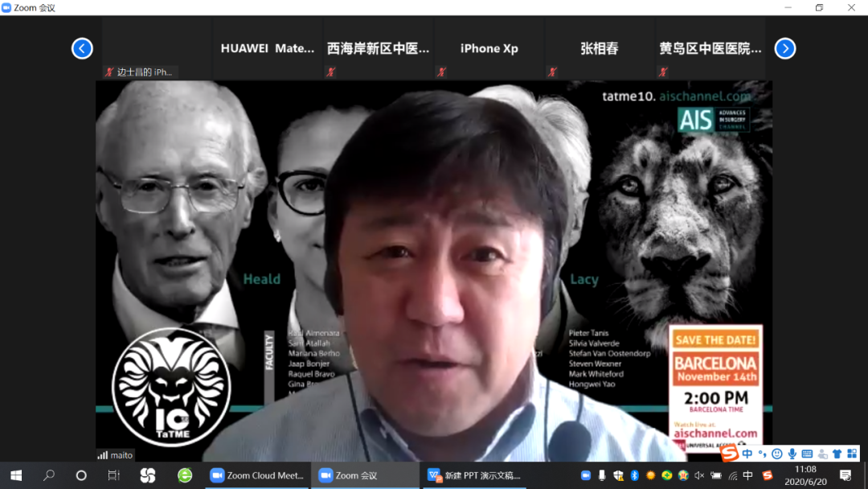Screen dimensions: 868x489
Task: Open Windows Security shield tray icon
Action: click(x=618, y=475)
